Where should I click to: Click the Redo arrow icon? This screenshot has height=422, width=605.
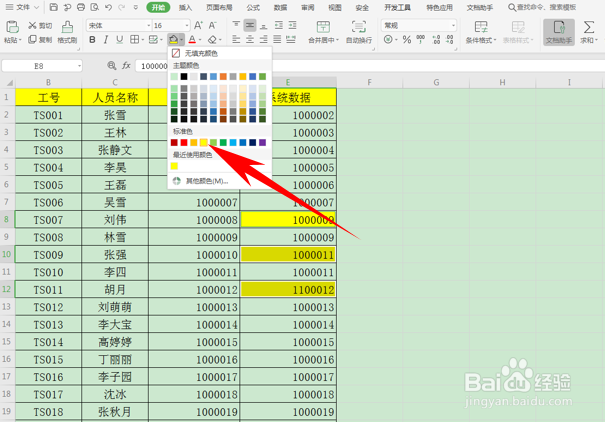point(122,7)
